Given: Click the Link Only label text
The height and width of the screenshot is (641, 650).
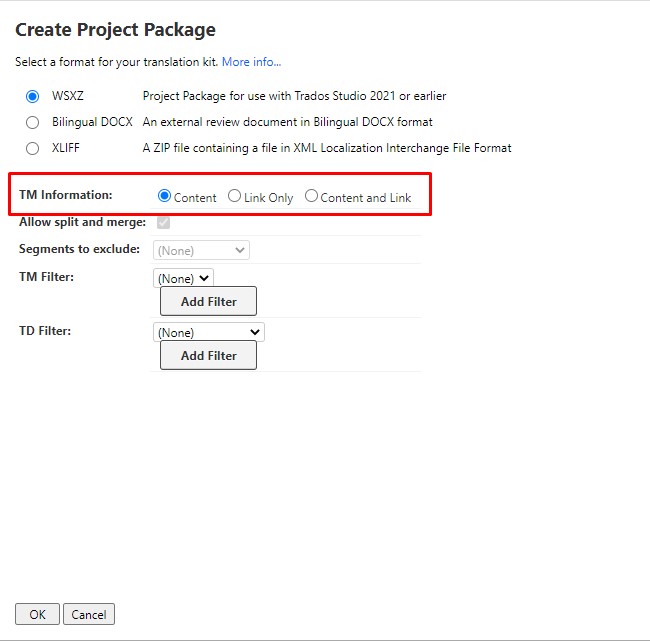Looking at the screenshot, I should click(268, 198).
